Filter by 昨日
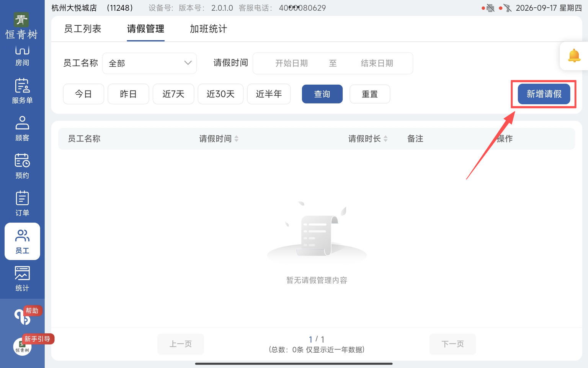The image size is (588, 368). [x=128, y=94]
